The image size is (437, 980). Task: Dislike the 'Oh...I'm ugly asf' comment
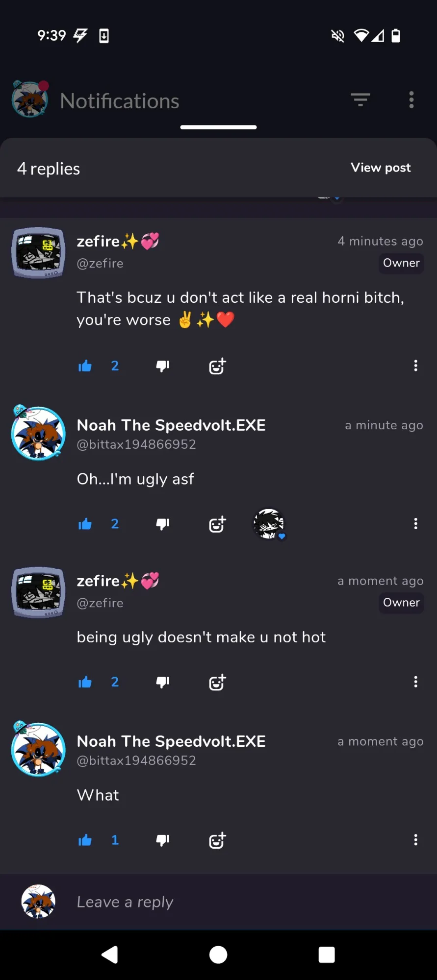pos(163,524)
